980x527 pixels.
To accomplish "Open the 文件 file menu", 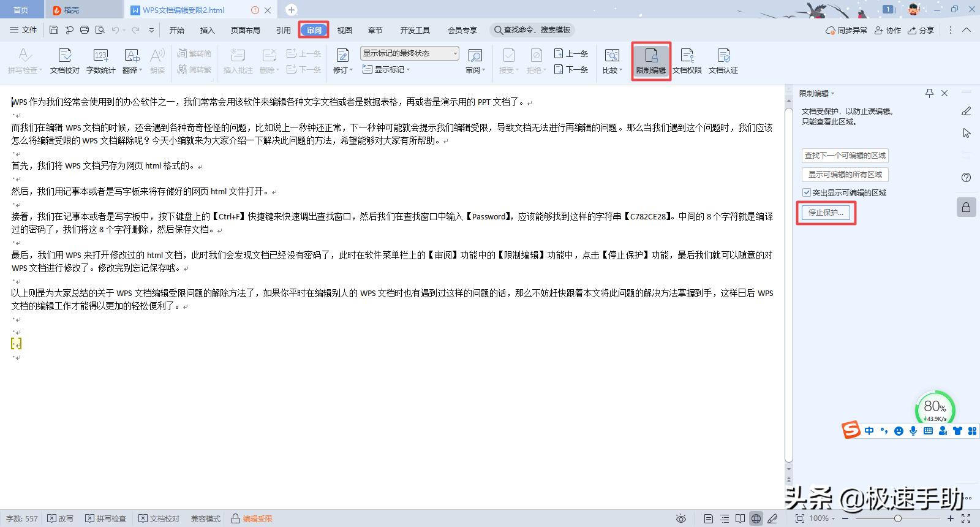I will tap(24, 30).
